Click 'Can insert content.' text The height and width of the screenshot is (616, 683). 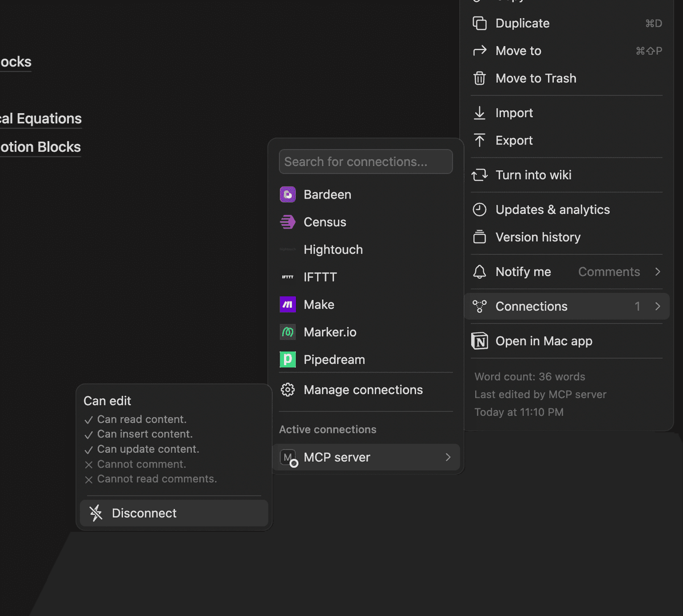(x=145, y=434)
